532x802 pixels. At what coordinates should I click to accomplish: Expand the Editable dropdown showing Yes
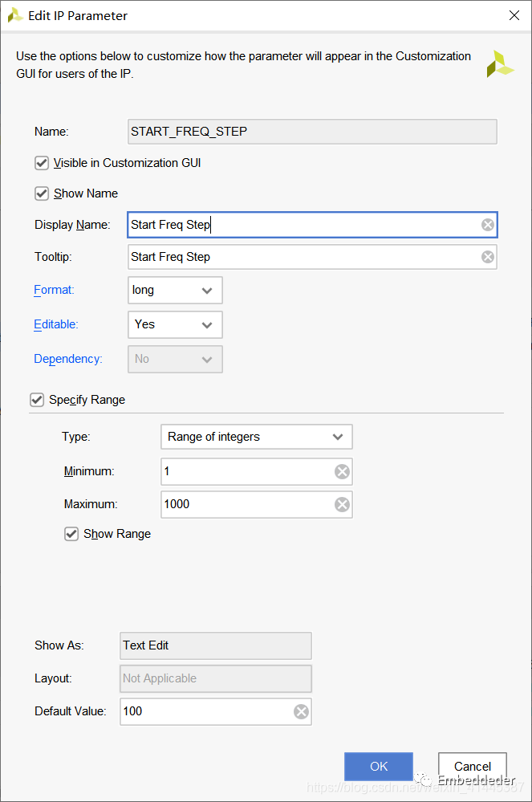coord(175,324)
